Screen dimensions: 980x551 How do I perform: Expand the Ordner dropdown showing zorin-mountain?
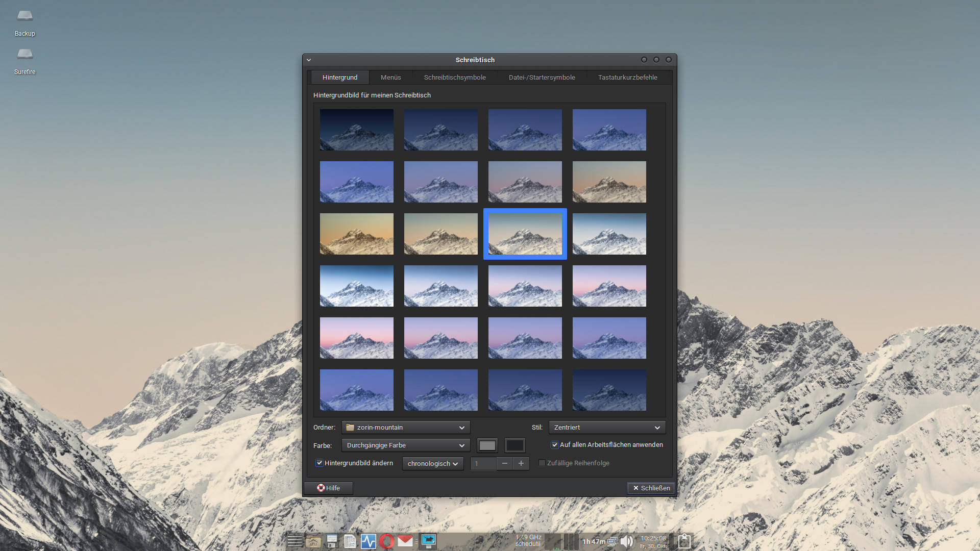(406, 427)
